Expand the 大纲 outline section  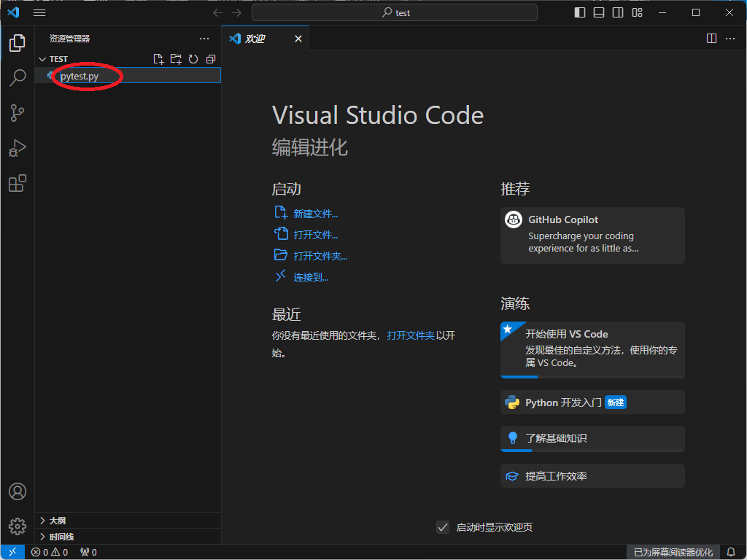coord(128,521)
